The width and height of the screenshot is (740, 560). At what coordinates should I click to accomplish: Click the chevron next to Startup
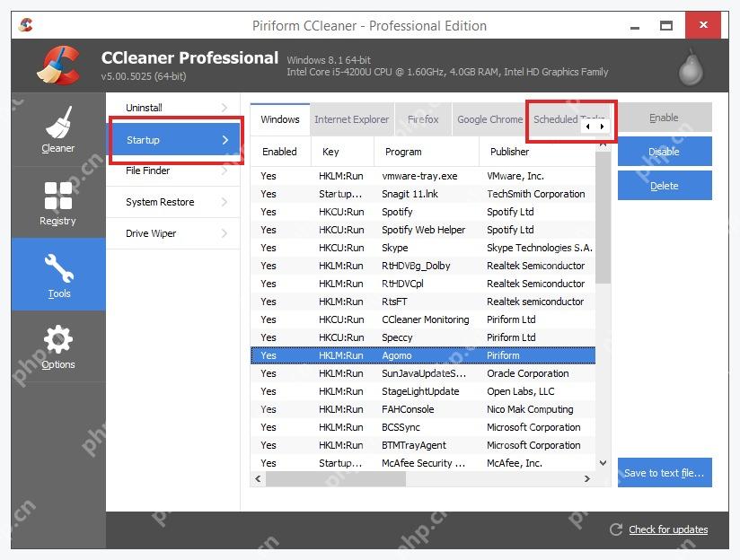point(225,140)
